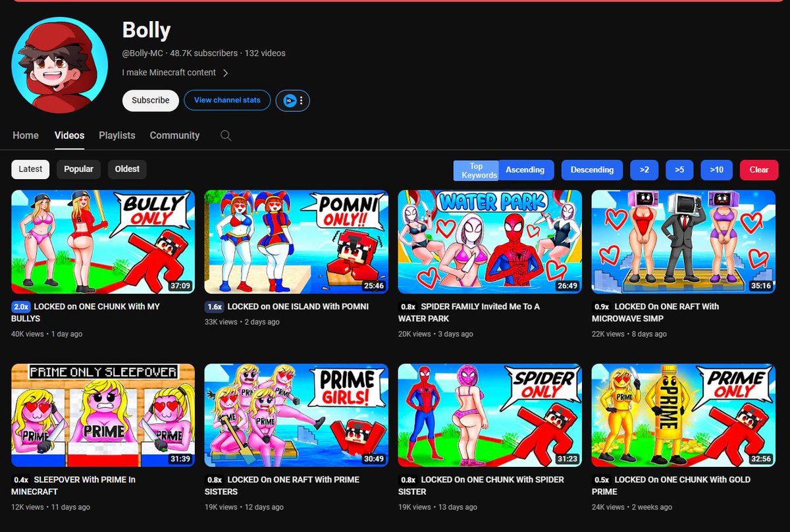Filter videos with >2 multiplier
This screenshot has width=790, height=532.
(644, 170)
